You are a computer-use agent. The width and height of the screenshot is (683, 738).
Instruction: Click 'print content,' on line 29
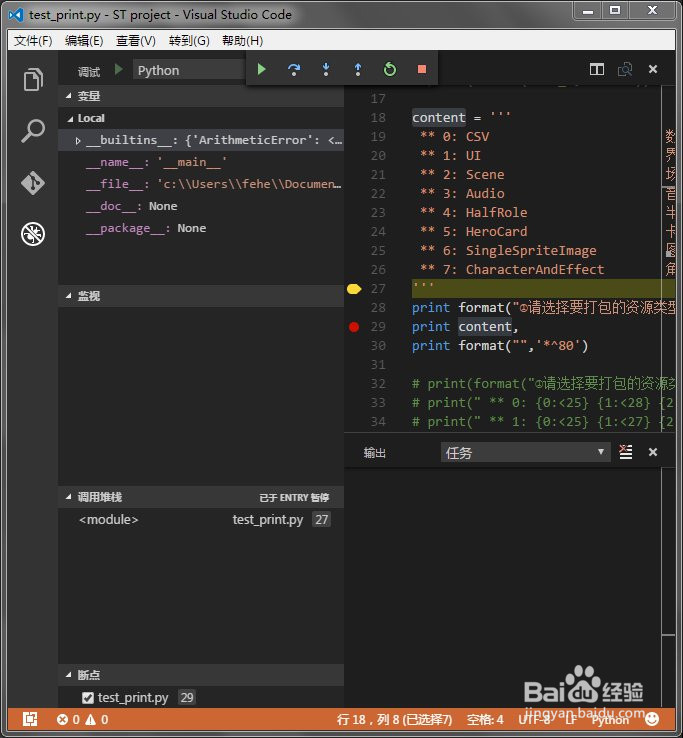click(465, 327)
